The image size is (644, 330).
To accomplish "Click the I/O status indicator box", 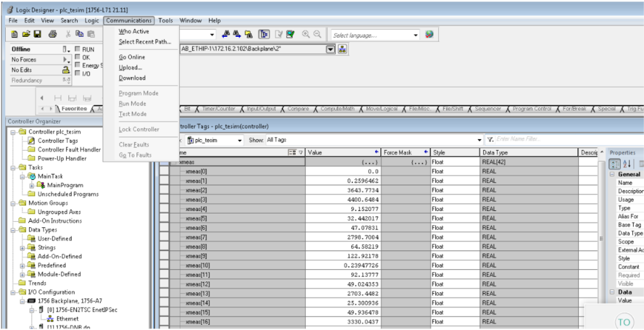I will (x=77, y=73).
